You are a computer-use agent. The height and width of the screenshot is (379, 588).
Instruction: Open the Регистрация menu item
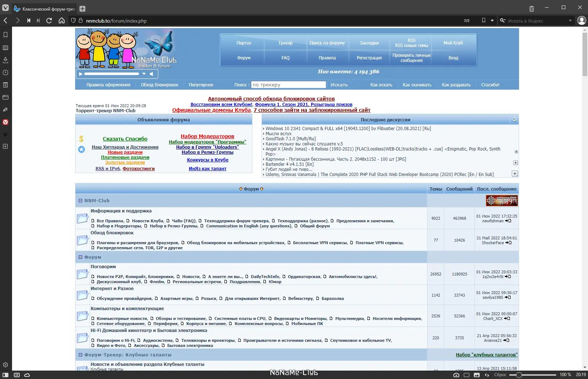click(369, 58)
